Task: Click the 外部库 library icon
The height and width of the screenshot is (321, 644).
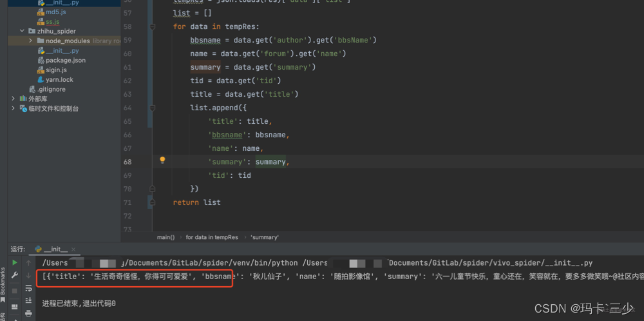Action: (x=23, y=99)
